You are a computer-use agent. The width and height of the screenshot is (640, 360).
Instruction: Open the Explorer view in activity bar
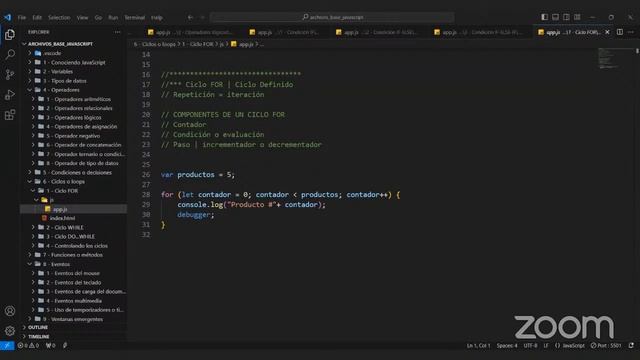[x=10, y=35]
